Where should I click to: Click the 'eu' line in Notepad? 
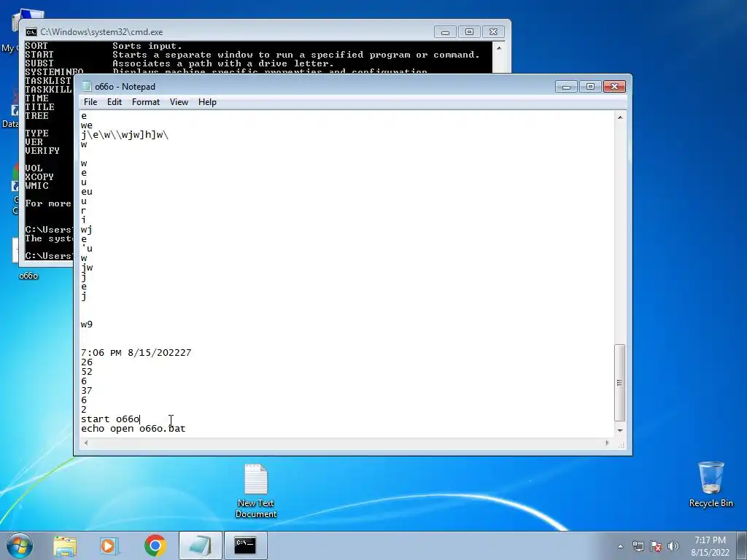(x=87, y=192)
